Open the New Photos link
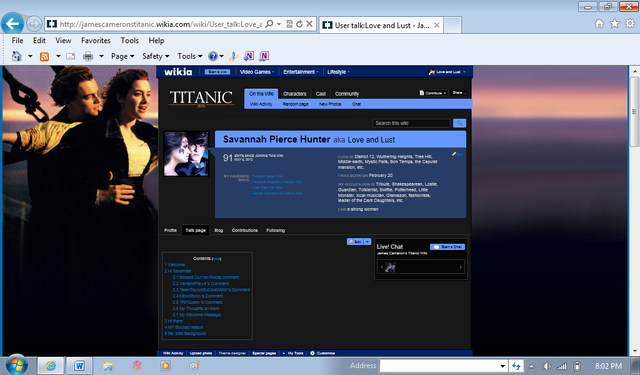The image size is (640, 375). (x=330, y=104)
